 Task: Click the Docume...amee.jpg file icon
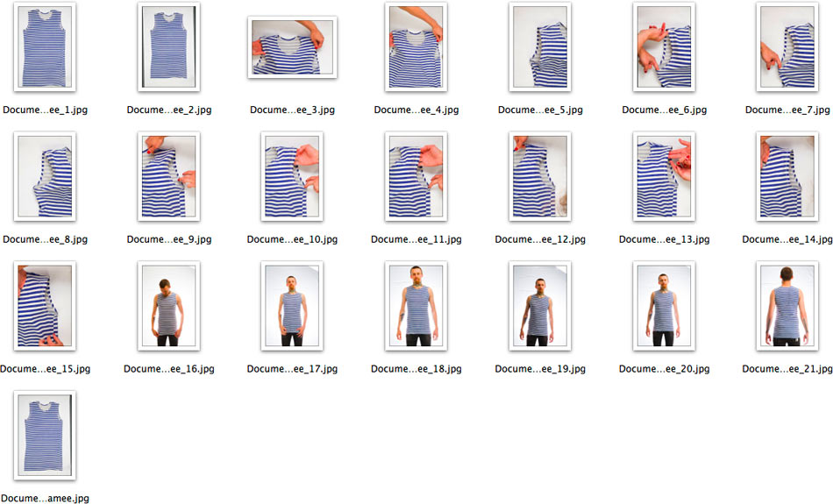(x=45, y=435)
